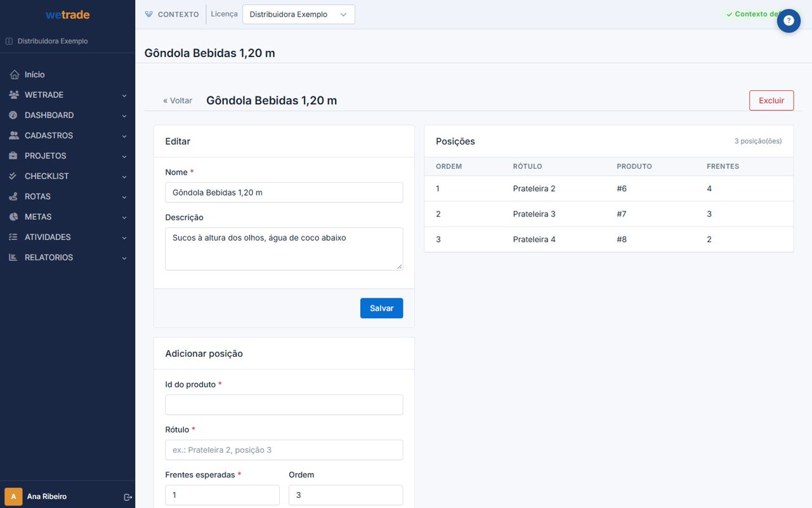Expand the CHECKLIST menu chevron

124,177
